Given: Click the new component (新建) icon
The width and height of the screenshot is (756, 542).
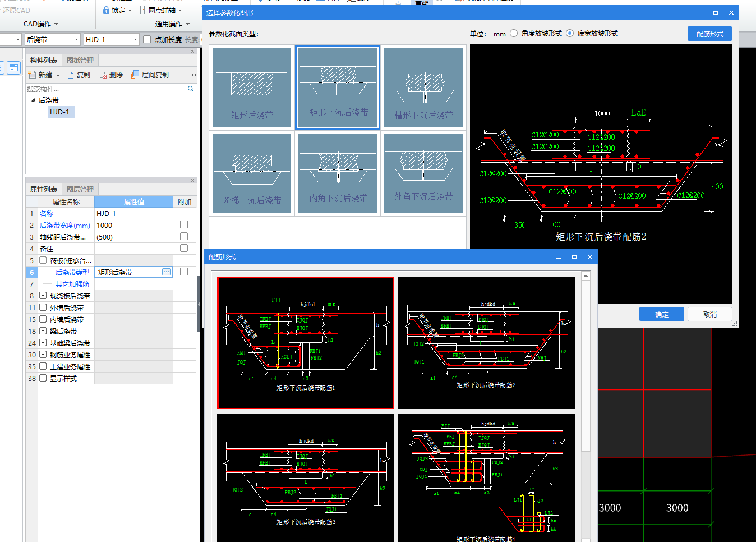Looking at the screenshot, I should click(32, 75).
